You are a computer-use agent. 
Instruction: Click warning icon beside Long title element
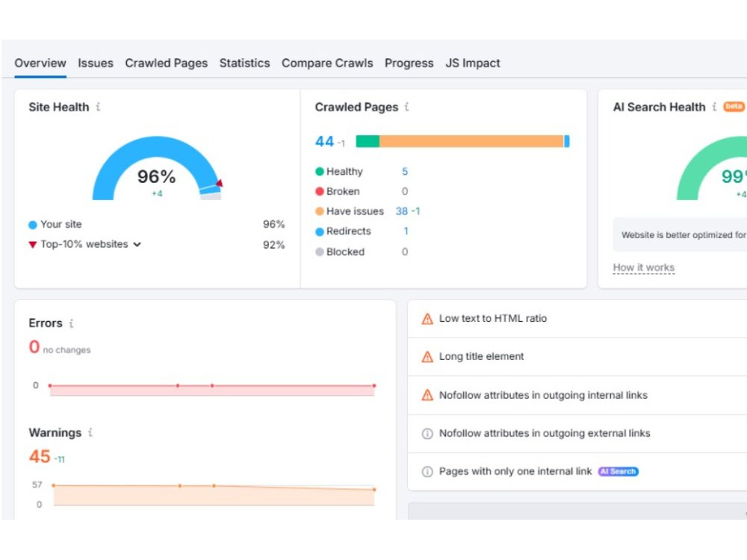pyautogui.click(x=427, y=357)
